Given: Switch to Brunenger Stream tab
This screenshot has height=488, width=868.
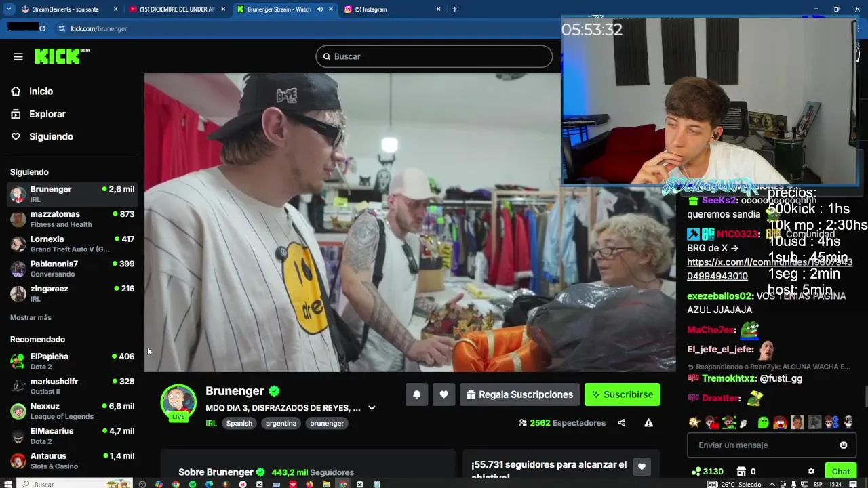Looking at the screenshot, I should (285, 9).
